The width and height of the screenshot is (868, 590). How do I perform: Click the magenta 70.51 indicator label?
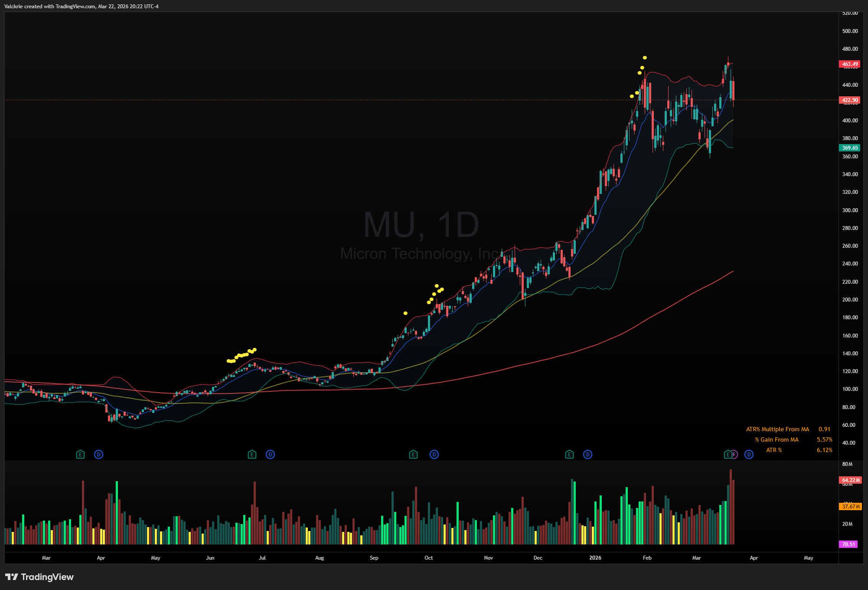pyautogui.click(x=848, y=544)
